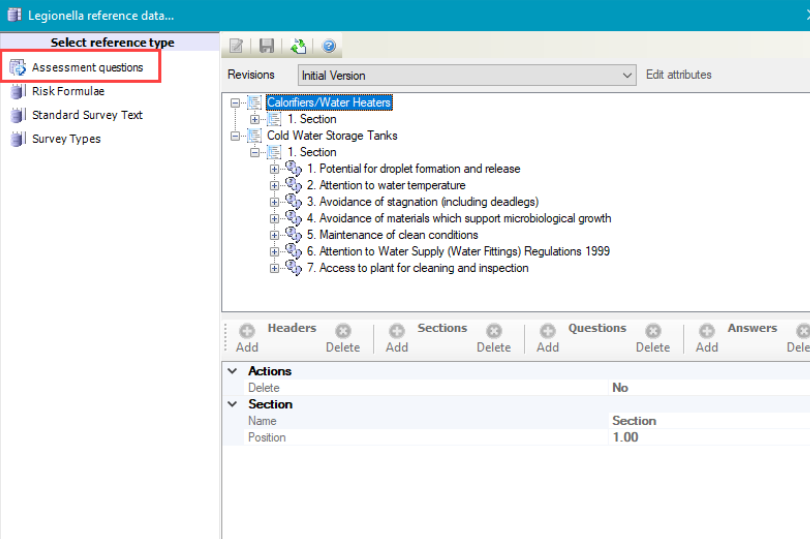Expand question 2 Attention to water temperature
Image resolution: width=810 pixels, height=539 pixels.
(x=275, y=185)
